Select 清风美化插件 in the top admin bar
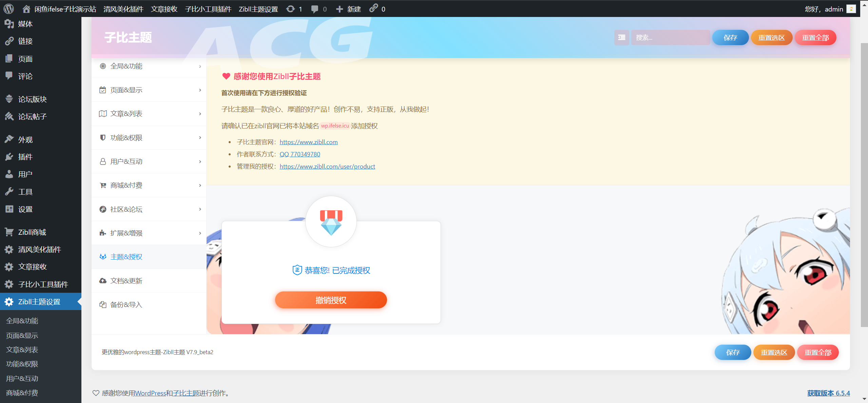The image size is (868, 403). tap(123, 9)
